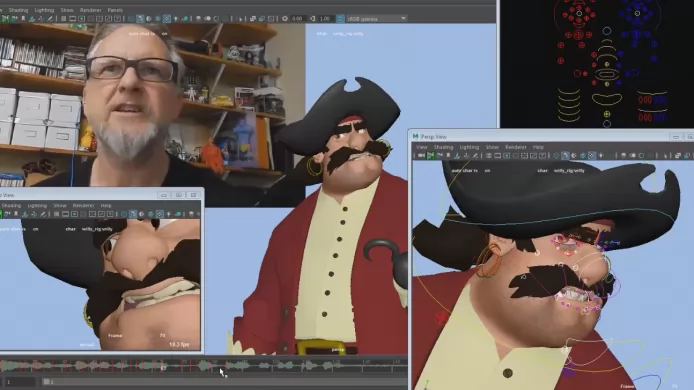Viewport: 694px width, 390px height.
Task: Click the Help menu in Persp View window
Action: click(538, 147)
